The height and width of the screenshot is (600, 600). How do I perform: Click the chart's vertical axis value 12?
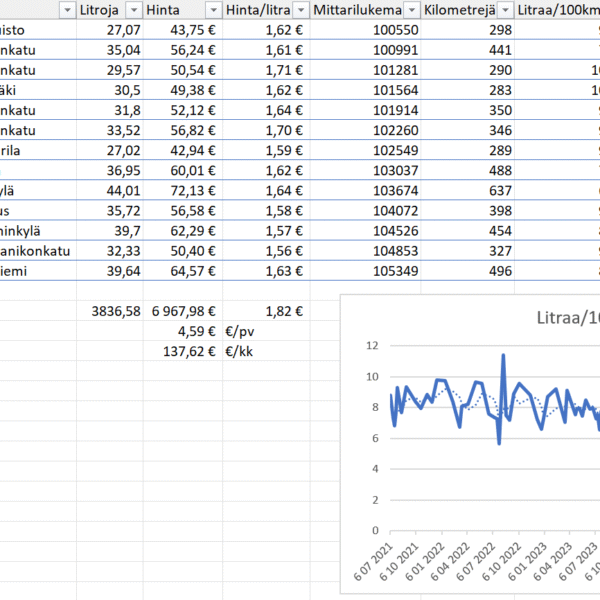tap(372, 346)
